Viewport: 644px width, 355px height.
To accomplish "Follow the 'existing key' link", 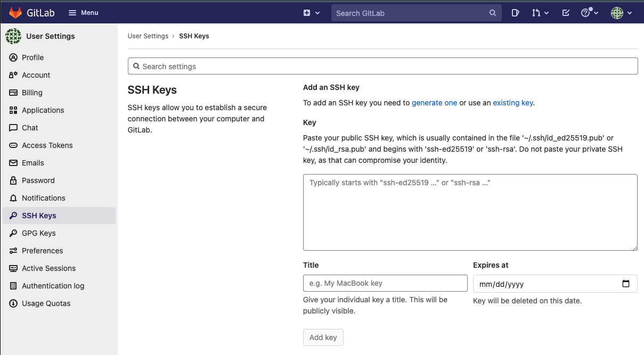I will [513, 103].
